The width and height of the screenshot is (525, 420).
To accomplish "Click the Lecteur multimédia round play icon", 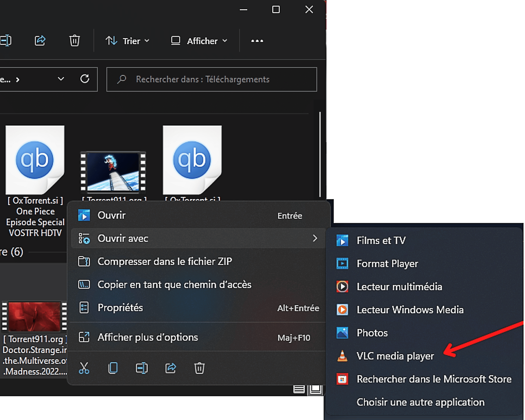I will coord(342,287).
